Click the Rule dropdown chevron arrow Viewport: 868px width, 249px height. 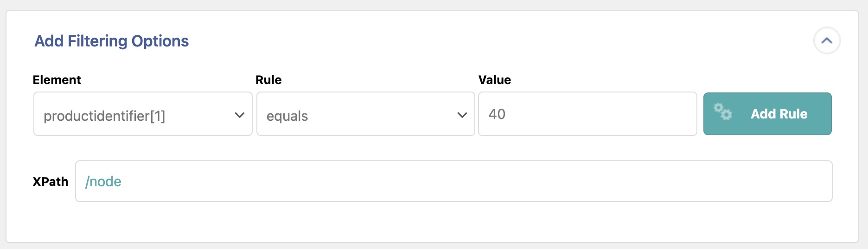pos(462,115)
